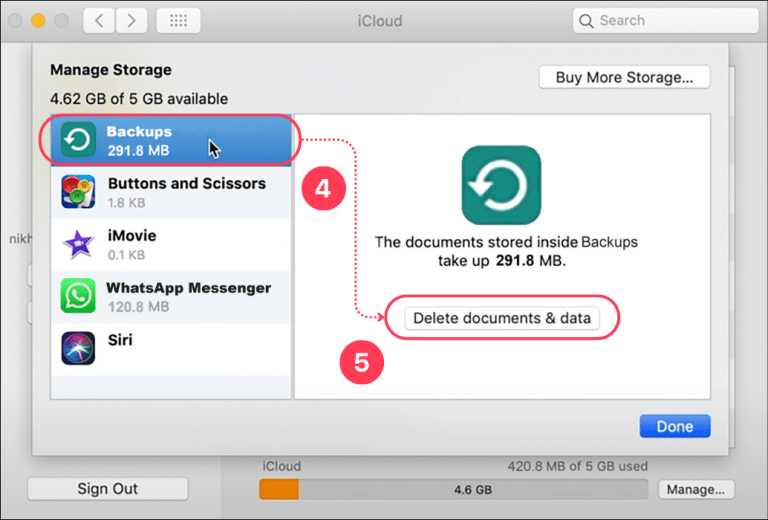This screenshot has height=520, width=768.
Task: Click the iCloud label above storage bar
Action: (282, 466)
